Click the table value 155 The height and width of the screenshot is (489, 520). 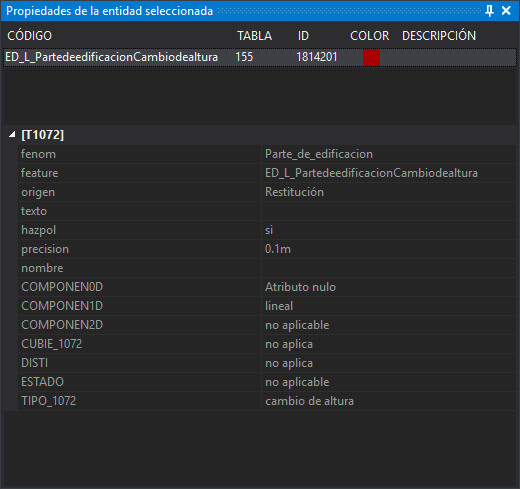tap(244, 57)
